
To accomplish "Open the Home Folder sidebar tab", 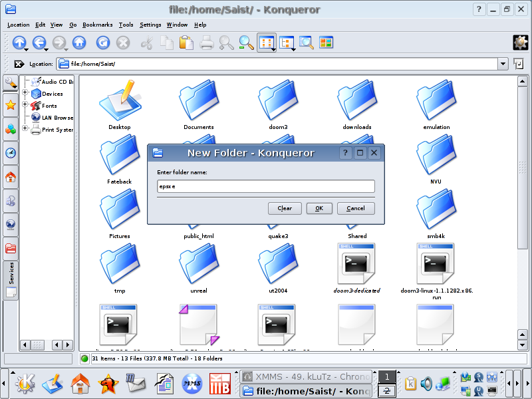I will (x=11, y=178).
